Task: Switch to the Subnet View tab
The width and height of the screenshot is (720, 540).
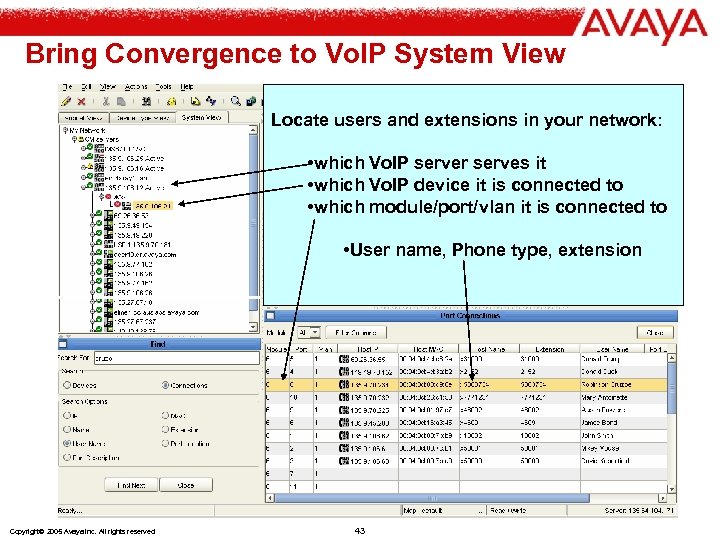Action: [84, 118]
